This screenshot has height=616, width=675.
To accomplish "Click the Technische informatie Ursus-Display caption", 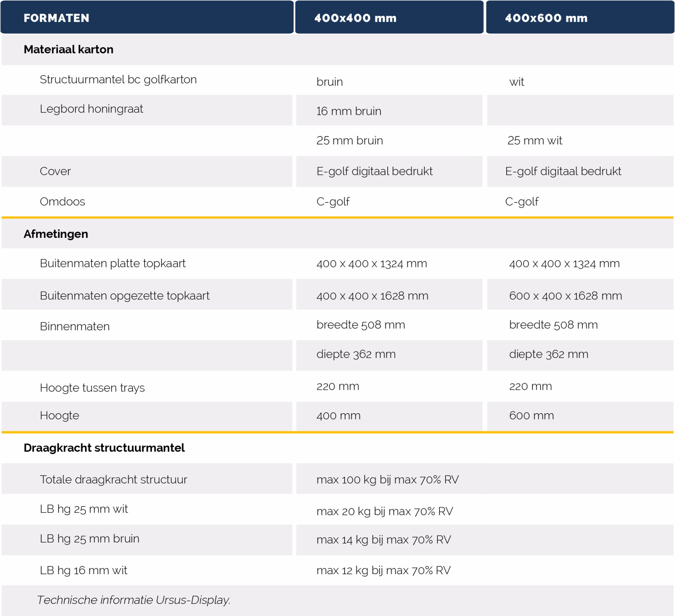I will tap(134, 600).
